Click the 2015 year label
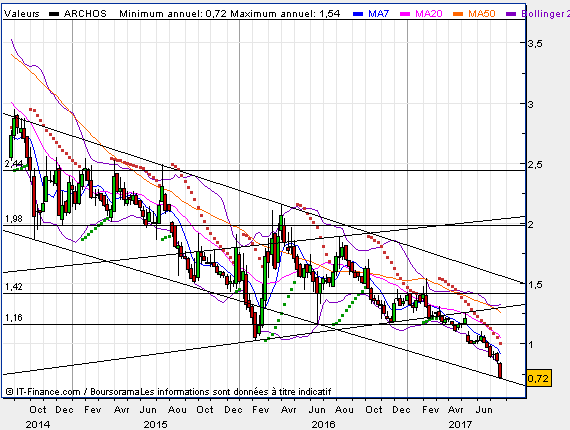The width and height of the screenshot is (570, 430). pos(156,425)
